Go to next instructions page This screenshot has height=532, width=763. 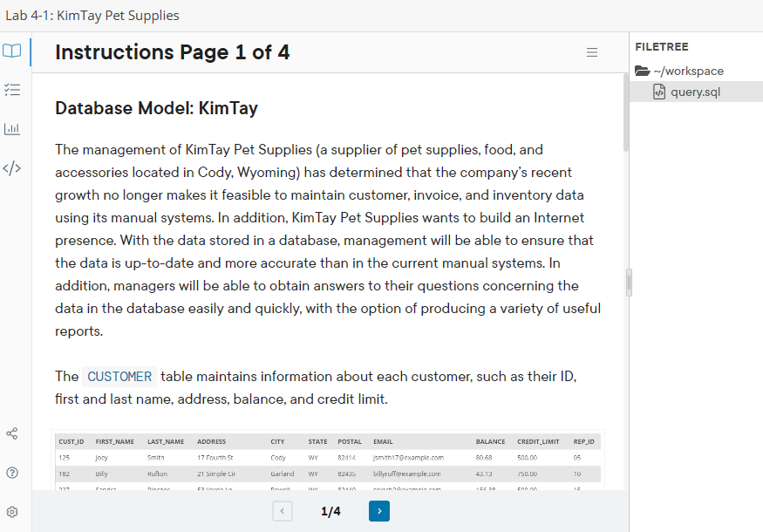pos(379,511)
